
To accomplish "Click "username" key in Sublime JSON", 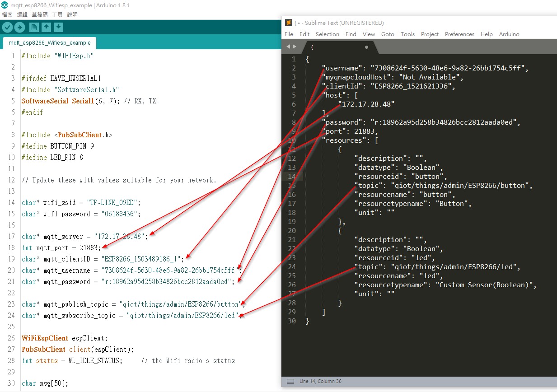I will point(342,68).
